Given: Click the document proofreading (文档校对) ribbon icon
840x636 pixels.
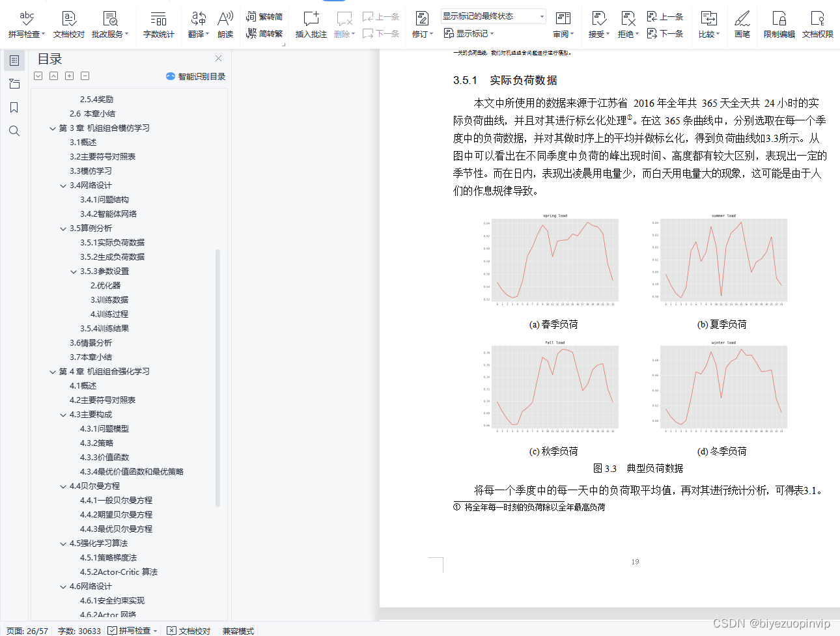Looking at the screenshot, I should 68,25.
